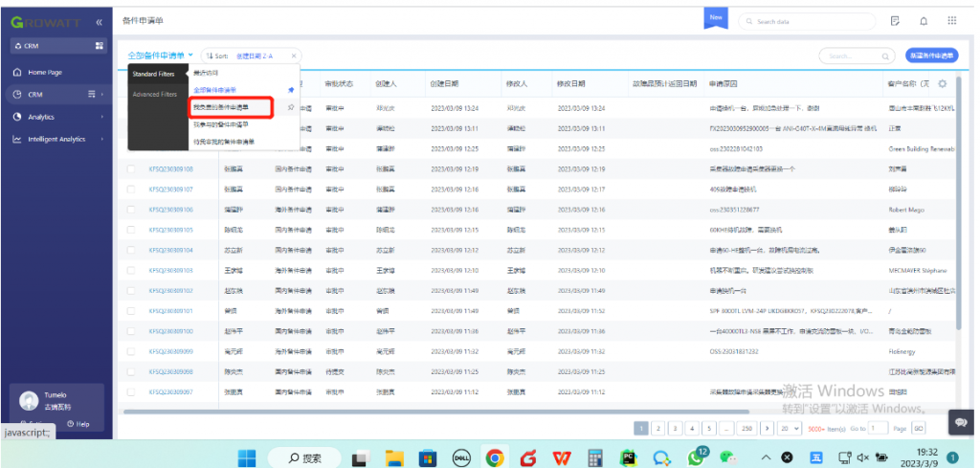The height and width of the screenshot is (468, 980).
Task: Open the Dell app on the taskbar
Action: [460, 458]
